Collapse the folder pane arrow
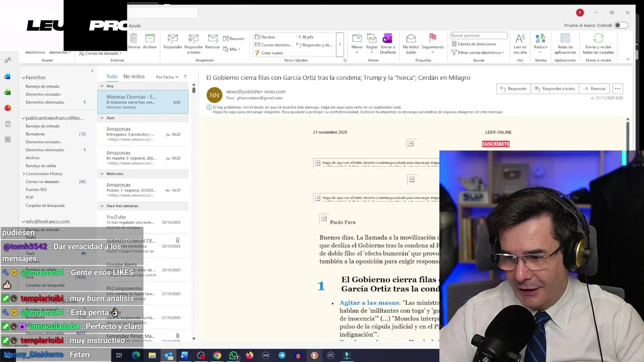The height and width of the screenshot is (362, 644). point(92,71)
